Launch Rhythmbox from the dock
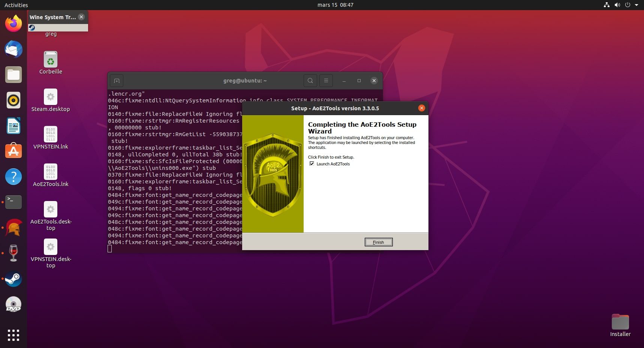 point(13,100)
